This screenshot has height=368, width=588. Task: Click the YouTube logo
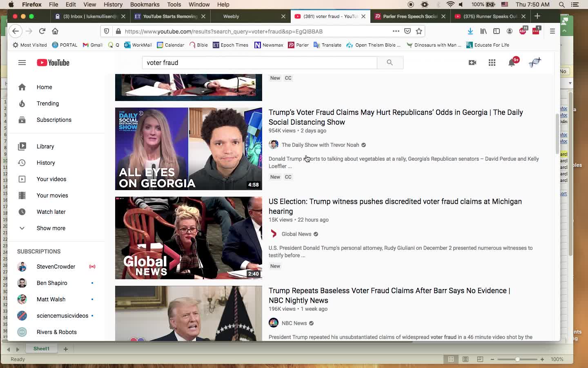(x=53, y=63)
